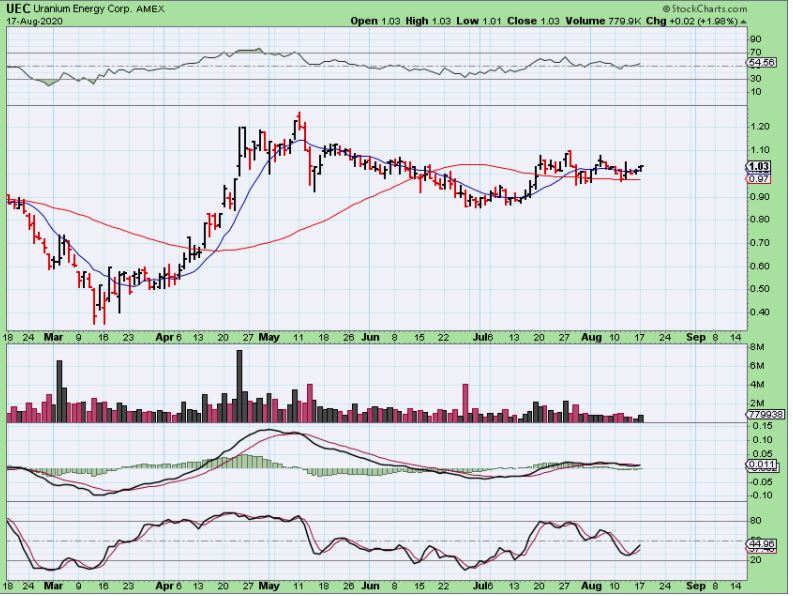The image size is (793, 596).
Task: Click the Sep label on the bottom date axis
Action: (695, 586)
